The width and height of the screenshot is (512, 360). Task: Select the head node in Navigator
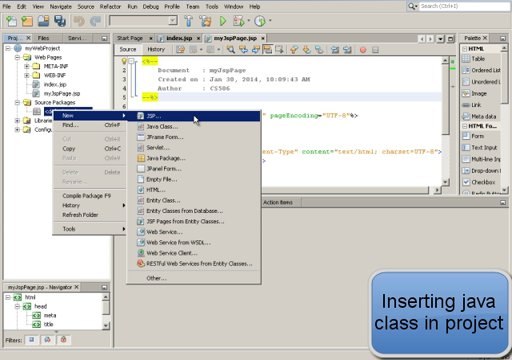click(x=41, y=306)
